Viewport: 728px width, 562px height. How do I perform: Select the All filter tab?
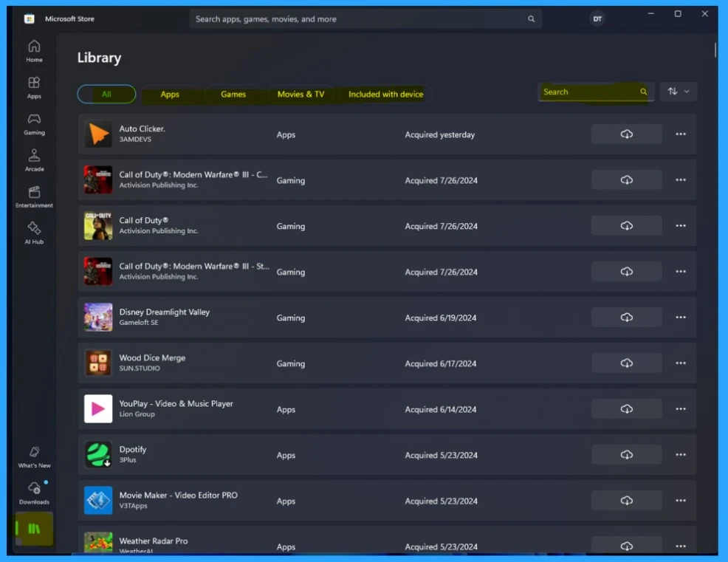click(106, 94)
